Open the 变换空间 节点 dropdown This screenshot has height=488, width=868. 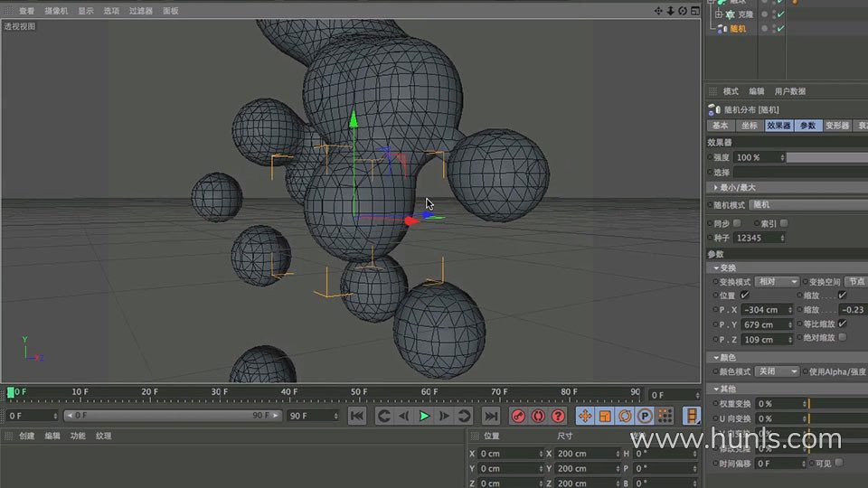coord(856,282)
